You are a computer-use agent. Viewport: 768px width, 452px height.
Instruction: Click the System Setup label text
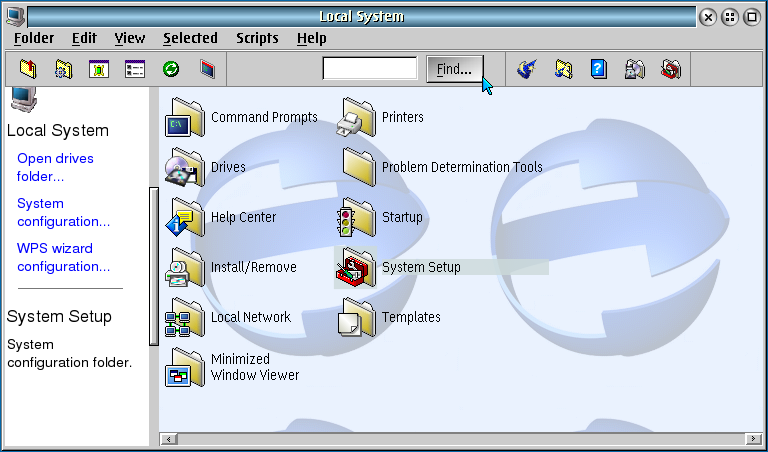click(421, 267)
